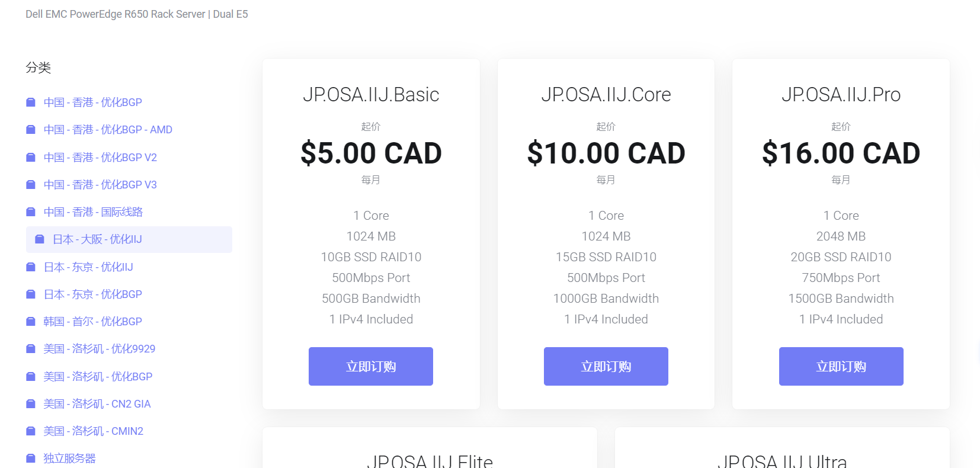Click folder icon beside 美国 - 洛杉矶 - CN2 GIA

coord(31,404)
